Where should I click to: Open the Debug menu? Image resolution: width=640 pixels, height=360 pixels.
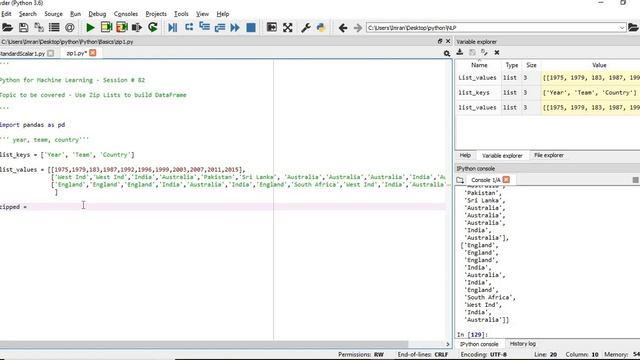(x=97, y=14)
